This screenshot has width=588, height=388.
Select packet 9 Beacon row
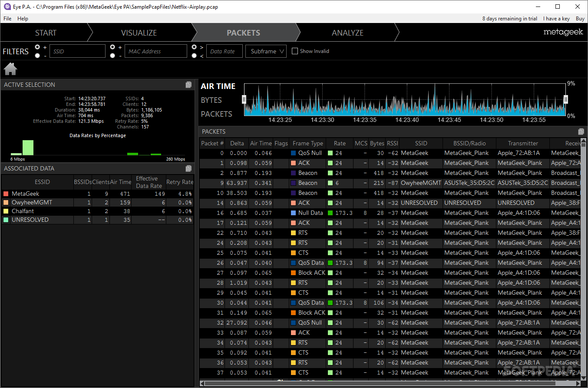(390, 183)
